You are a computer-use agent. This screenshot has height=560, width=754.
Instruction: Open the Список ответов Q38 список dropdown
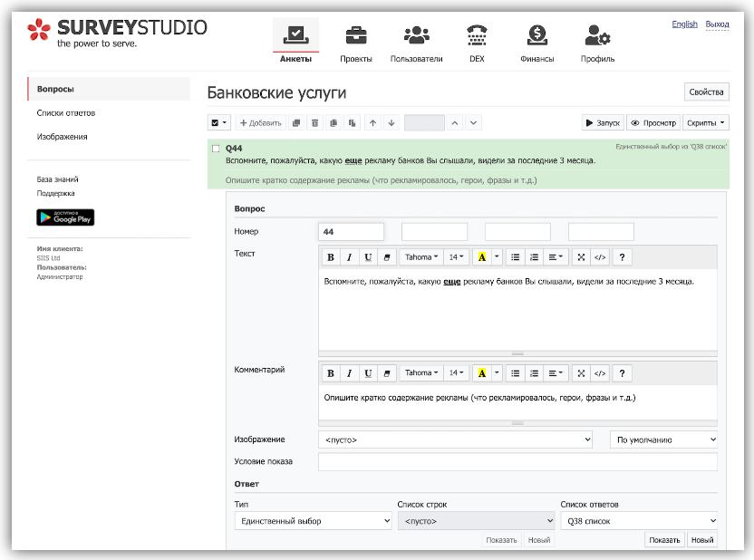click(639, 521)
